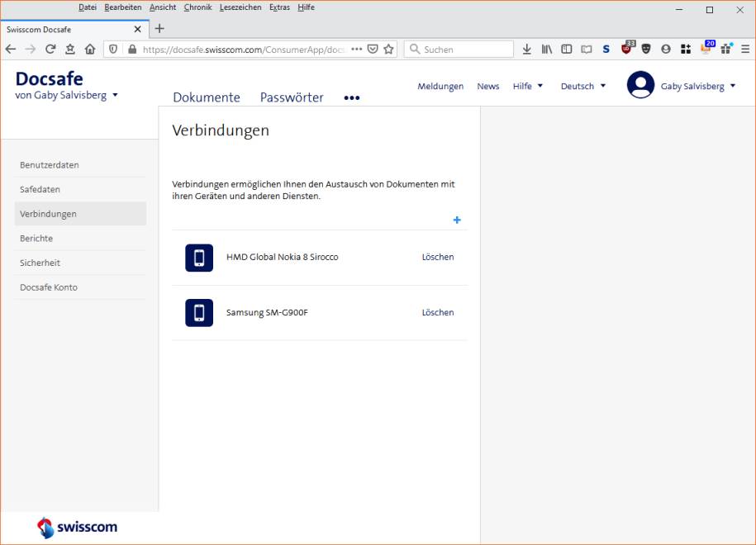Select the Swisscom Docsafe browser tab
Viewport: 756px width, 545px height.
(x=74, y=30)
